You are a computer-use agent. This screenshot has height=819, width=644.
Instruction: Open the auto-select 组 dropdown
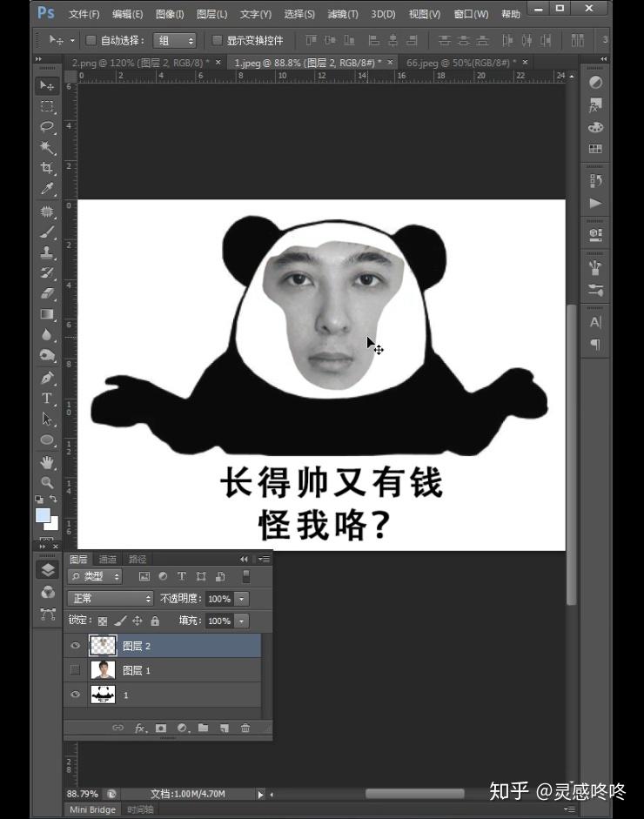pos(174,40)
